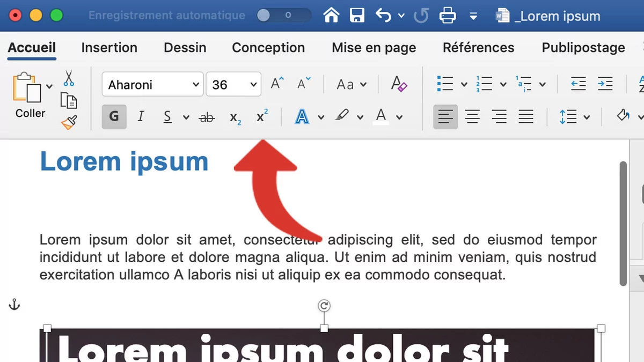The image size is (644, 362).
Task: Insert a bulleted list
Action: click(x=445, y=84)
